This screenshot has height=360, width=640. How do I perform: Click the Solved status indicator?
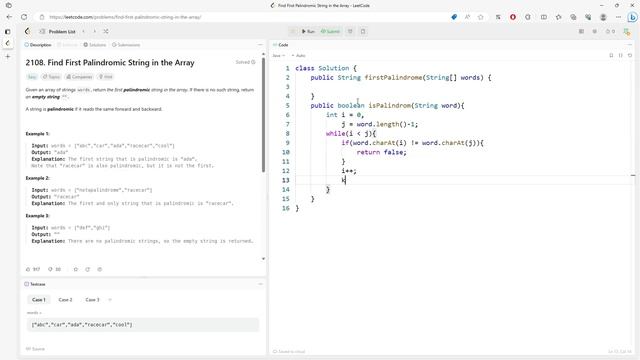click(245, 62)
